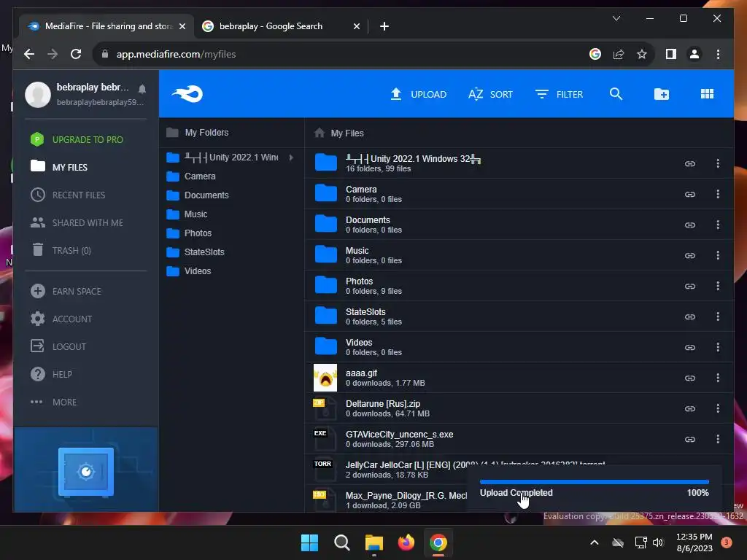The width and height of the screenshot is (747, 560).
Task: Click the MediaFire flame logo
Action: [187, 94]
